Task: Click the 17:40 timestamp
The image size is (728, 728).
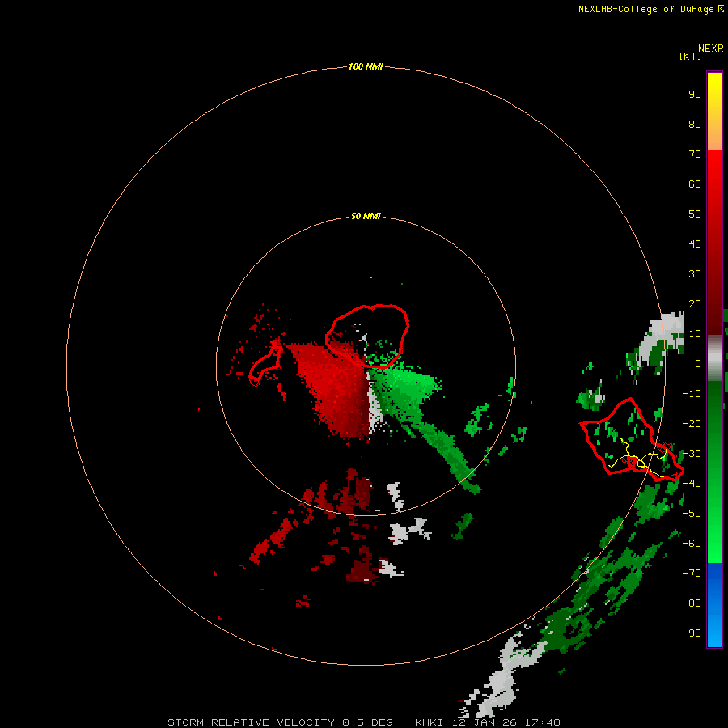Action: click(542, 722)
